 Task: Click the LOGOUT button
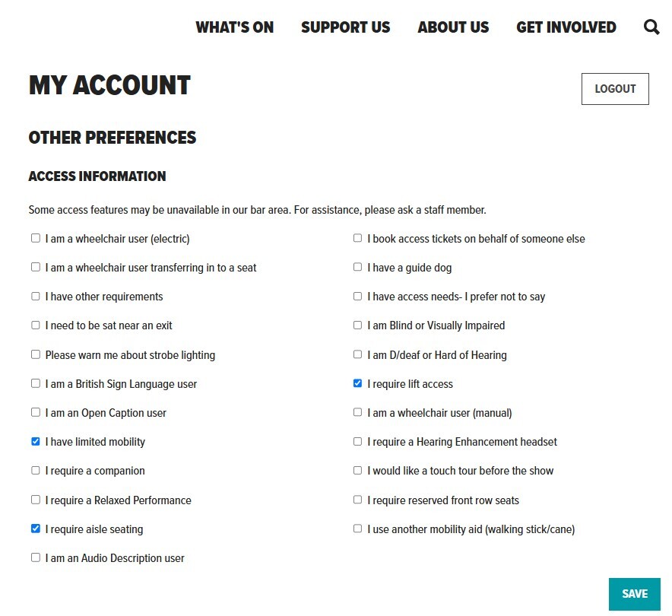(614, 88)
